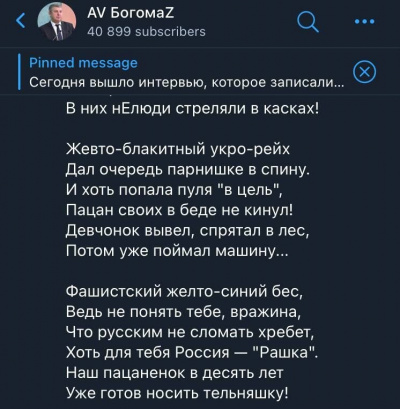Click the line 'Что русским не сломать хребет,'
400x409 pixels.
point(190,332)
